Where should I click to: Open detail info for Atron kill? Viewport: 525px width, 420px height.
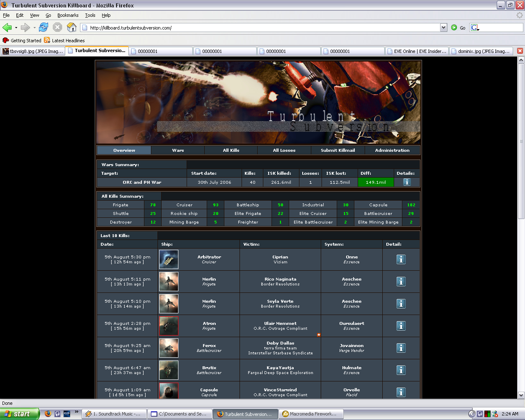(401, 326)
